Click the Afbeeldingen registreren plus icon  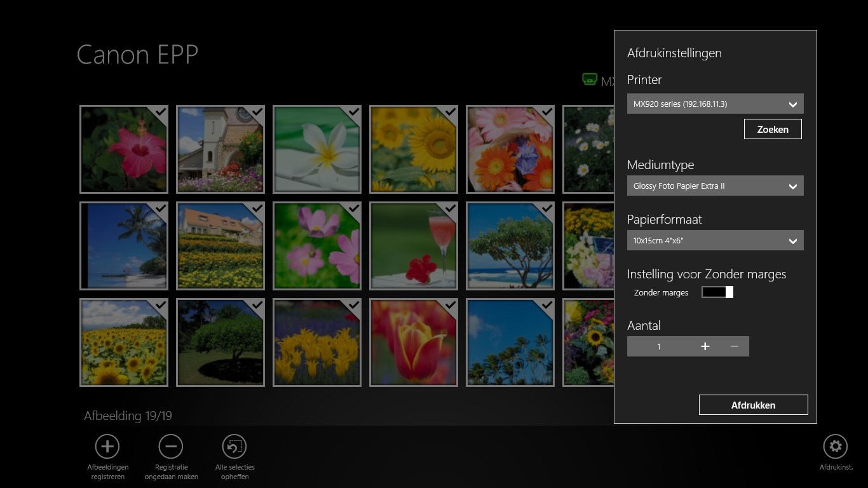coord(107,447)
